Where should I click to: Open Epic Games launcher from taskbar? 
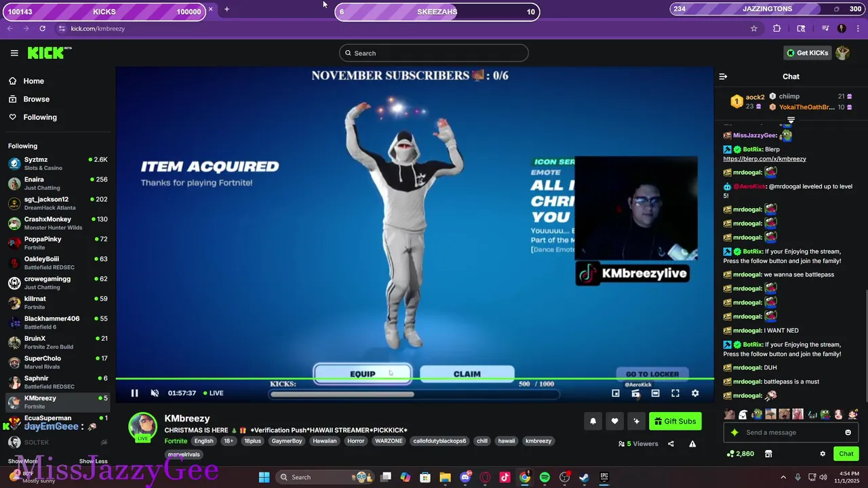[604, 477]
